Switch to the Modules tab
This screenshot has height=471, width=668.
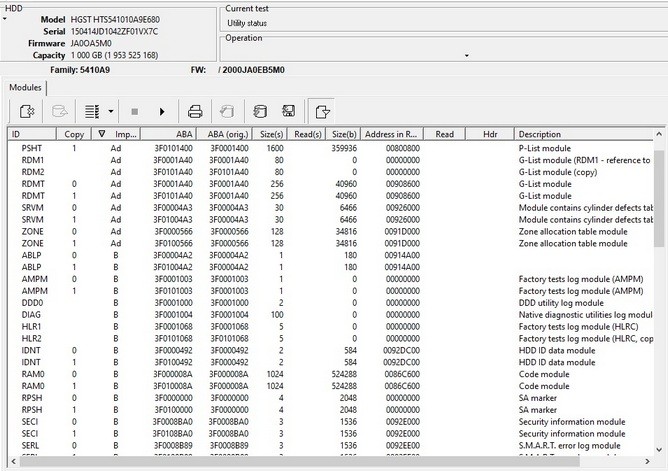[25, 88]
